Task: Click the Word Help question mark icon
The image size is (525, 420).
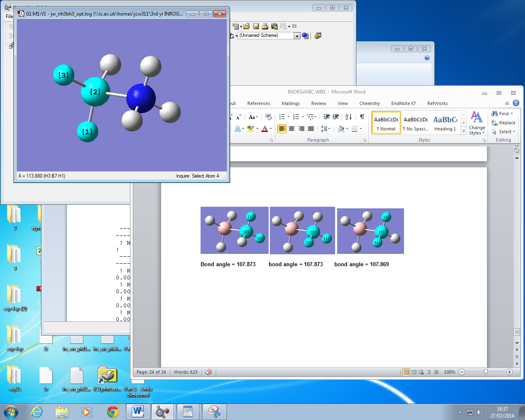Action: (x=516, y=103)
